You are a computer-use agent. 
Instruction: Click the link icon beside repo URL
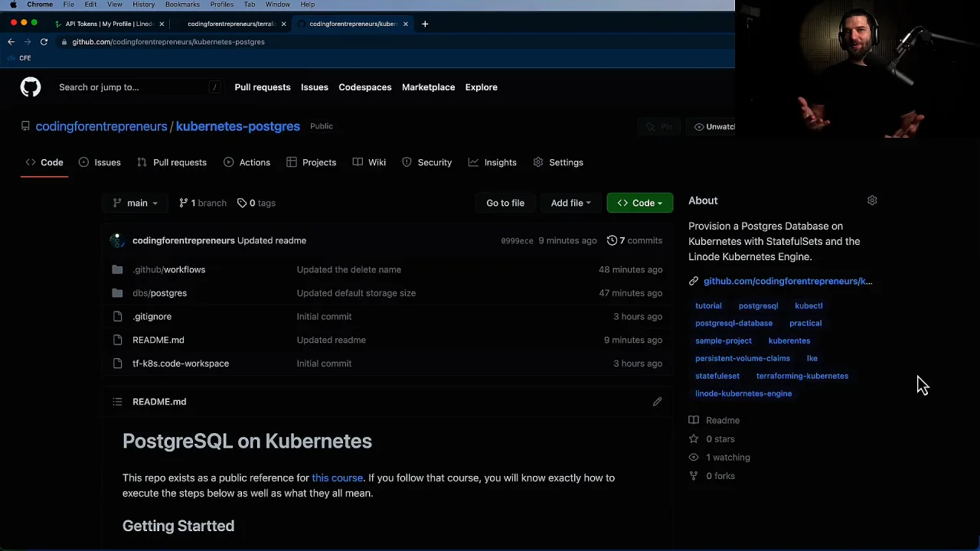[x=693, y=281]
